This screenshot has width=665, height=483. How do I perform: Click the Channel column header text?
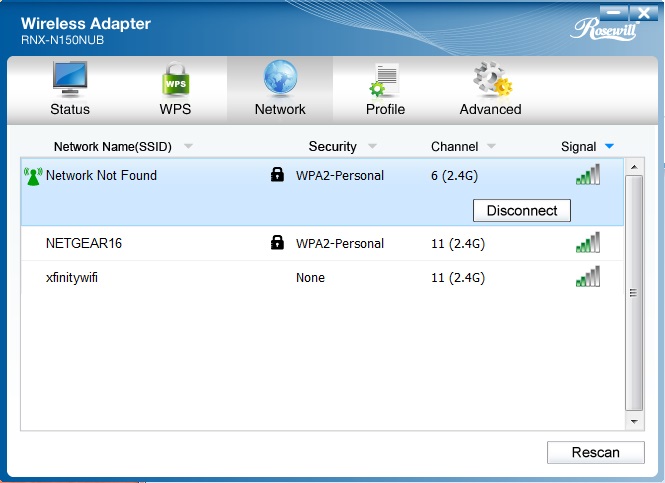455,146
